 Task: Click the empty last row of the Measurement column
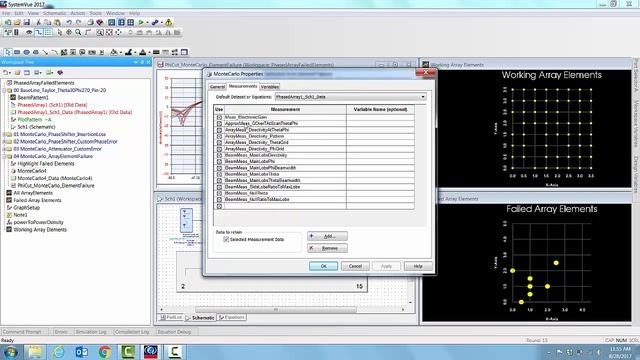coord(285,206)
